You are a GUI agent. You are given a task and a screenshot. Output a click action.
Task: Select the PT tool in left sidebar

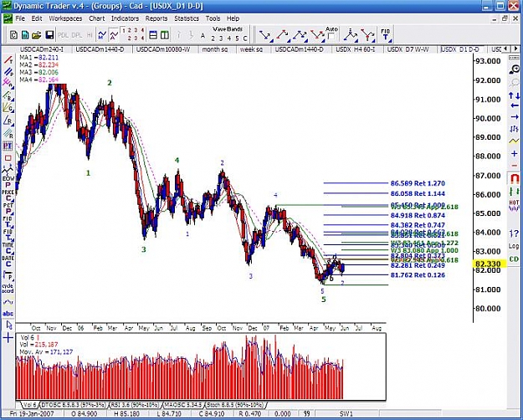[8, 146]
